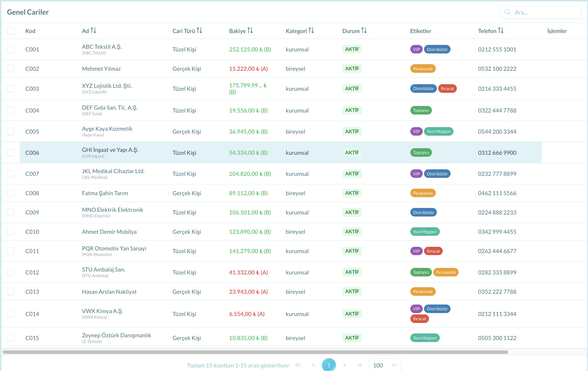Go to first page double-chevron
This screenshot has height=371, width=588.
coord(298,365)
